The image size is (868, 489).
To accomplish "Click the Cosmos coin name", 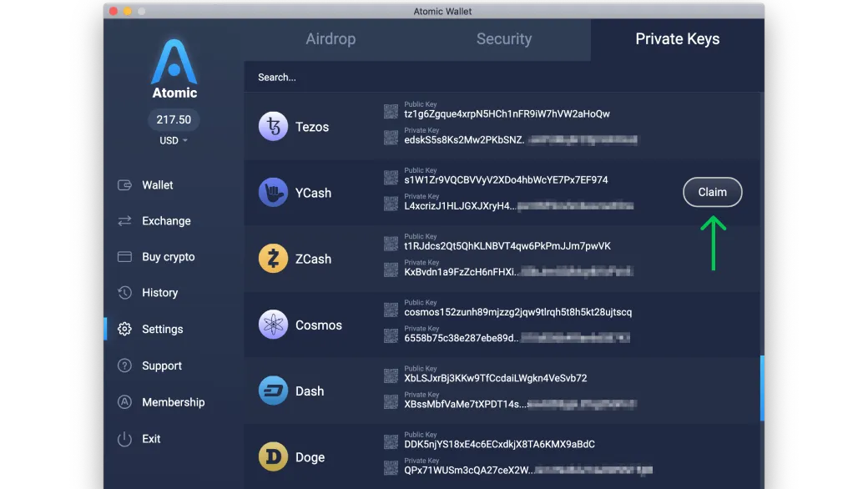I will pyautogui.click(x=318, y=325).
